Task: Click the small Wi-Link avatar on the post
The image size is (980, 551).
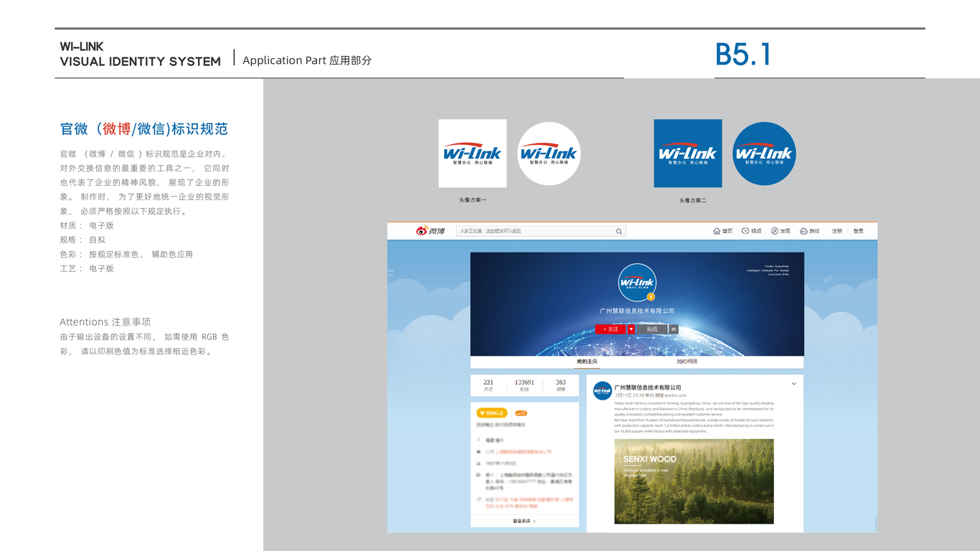Action: pos(603,391)
